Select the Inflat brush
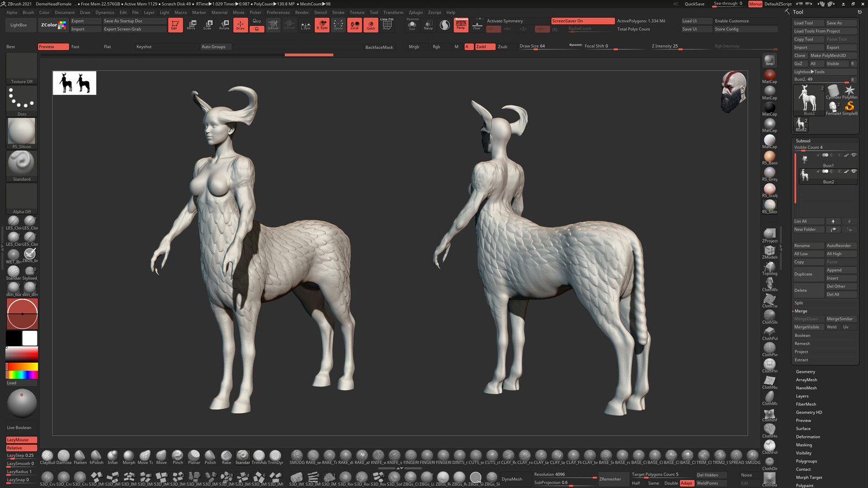 pos(112,457)
